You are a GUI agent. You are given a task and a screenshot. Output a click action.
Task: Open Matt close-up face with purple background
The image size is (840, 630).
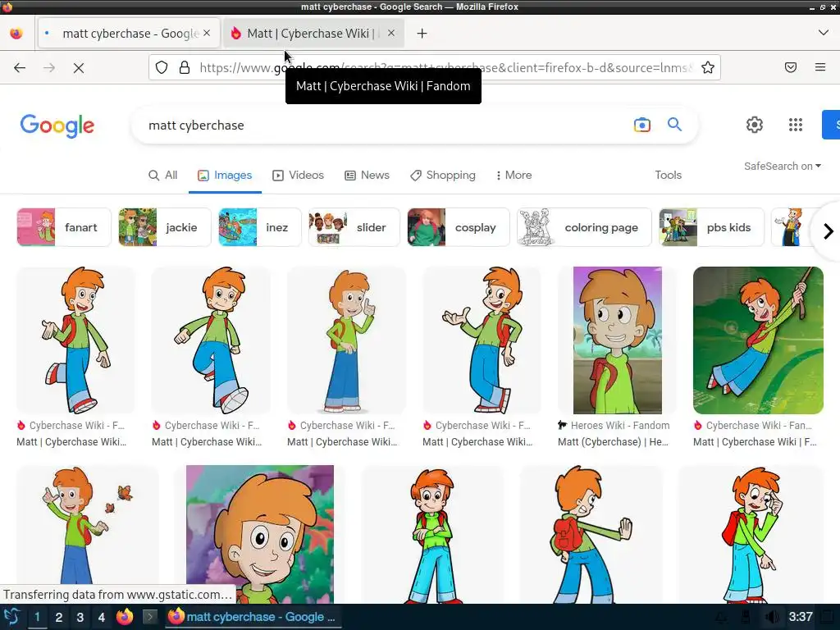[x=260, y=534]
